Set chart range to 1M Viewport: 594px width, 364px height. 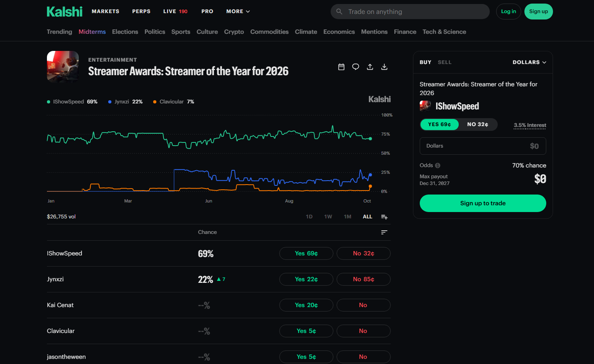(348, 217)
